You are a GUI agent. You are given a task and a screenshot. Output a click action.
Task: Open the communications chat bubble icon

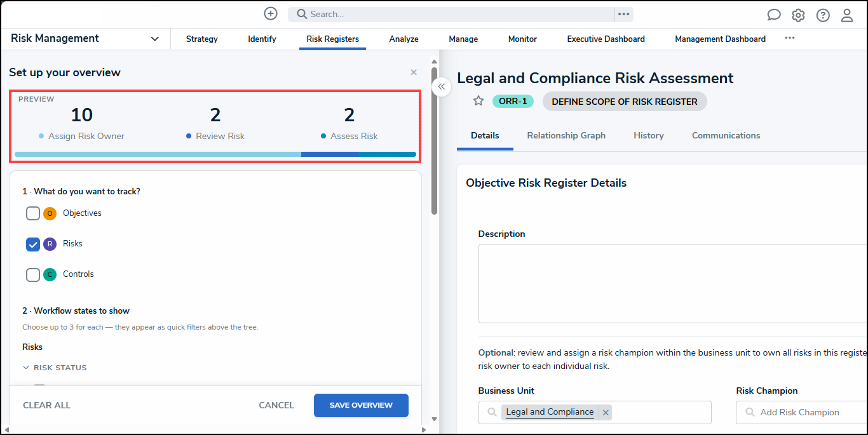click(x=773, y=15)
